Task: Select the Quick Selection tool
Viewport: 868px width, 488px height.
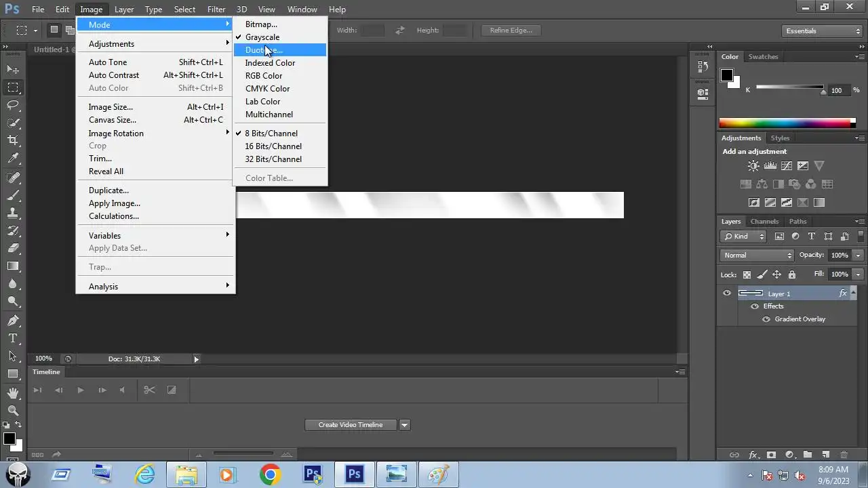Action: (13, 123)
